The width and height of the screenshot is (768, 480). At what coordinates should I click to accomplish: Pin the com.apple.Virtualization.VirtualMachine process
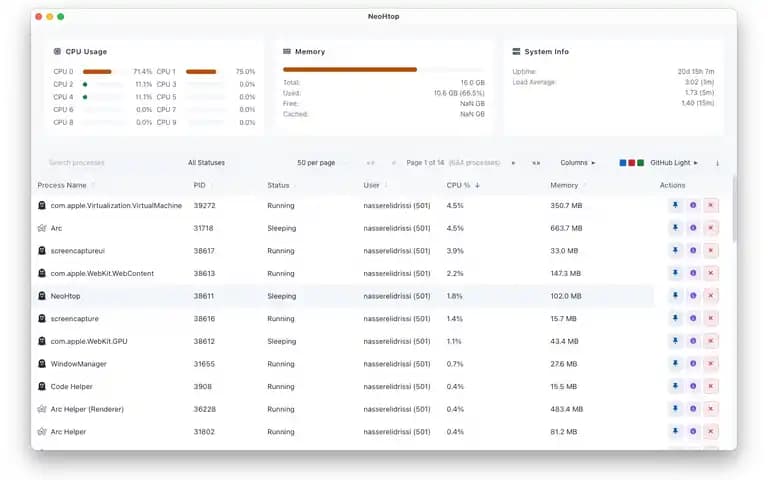(x=675, y=205)
